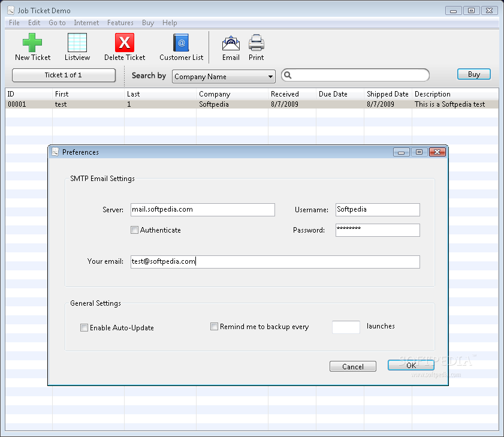Open the Help menu
Viewport: 504px width, 437px height.
pyautogui.click(x=170, y=23)
